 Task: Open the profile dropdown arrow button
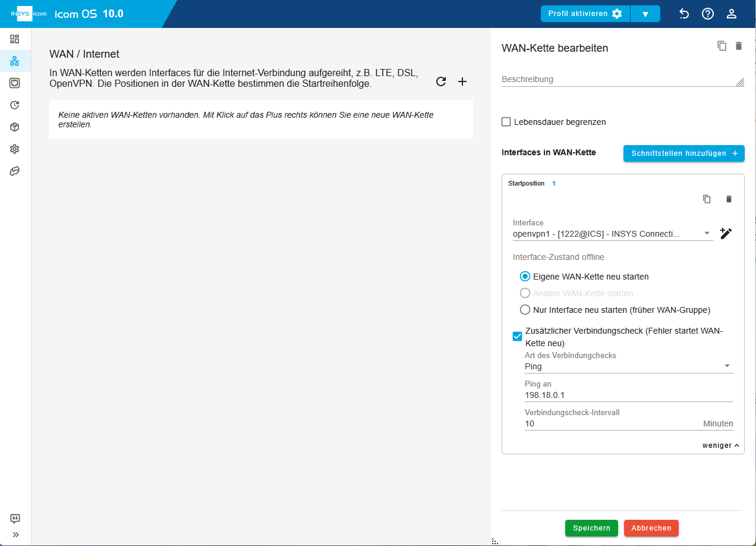coord(645,14)
